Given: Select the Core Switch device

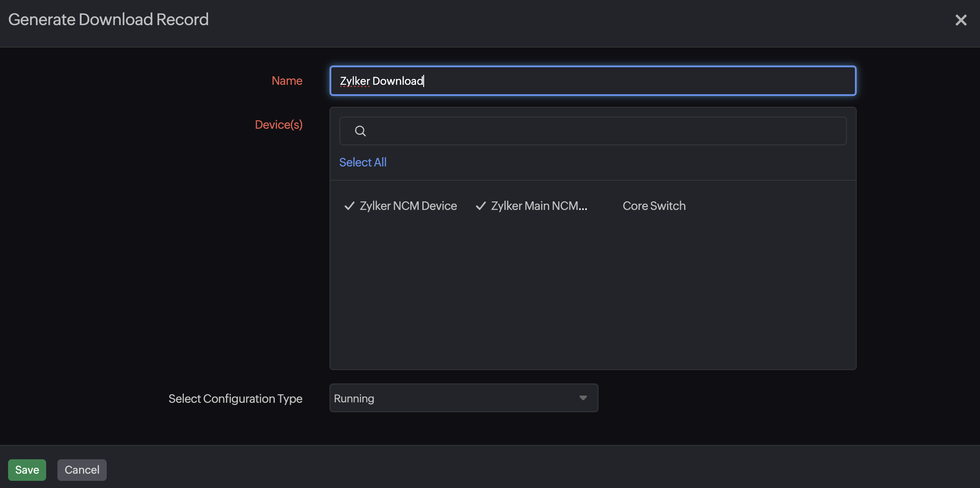Looking at the screenshot, I should (x=654, y=205).
